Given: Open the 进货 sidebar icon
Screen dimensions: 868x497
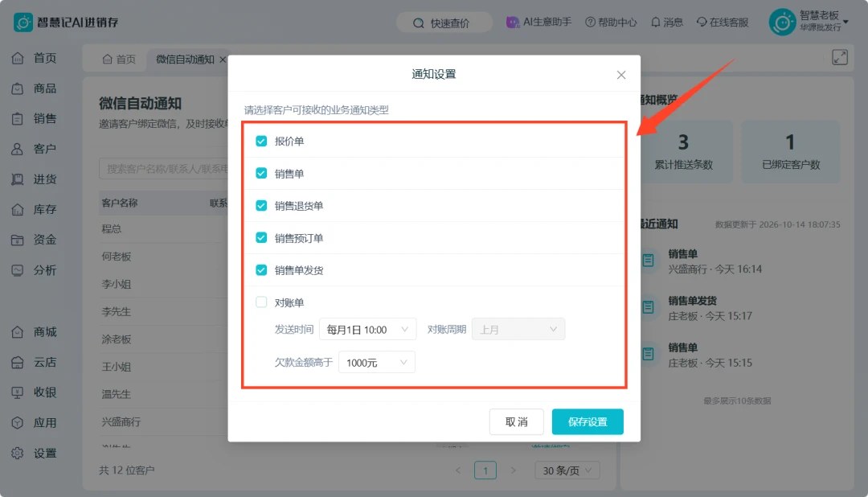Looking at the screenshot, I should click(x=18, y=179).
